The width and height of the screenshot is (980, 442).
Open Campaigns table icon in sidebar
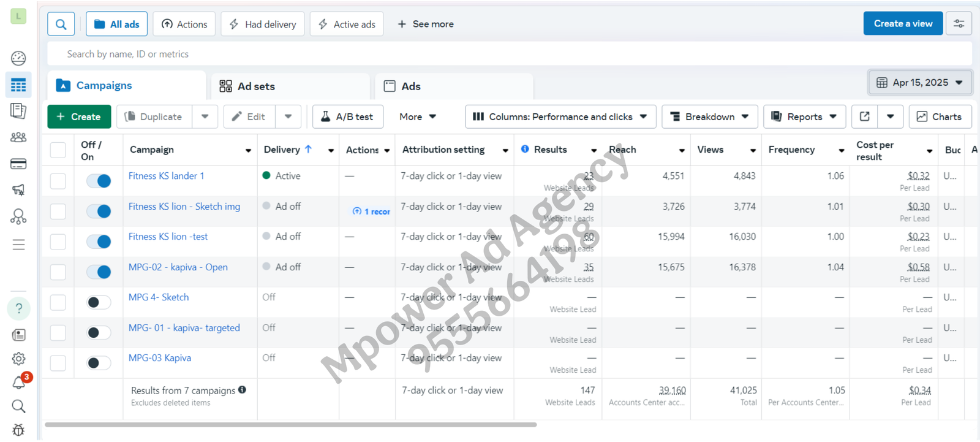coord(18,85)
